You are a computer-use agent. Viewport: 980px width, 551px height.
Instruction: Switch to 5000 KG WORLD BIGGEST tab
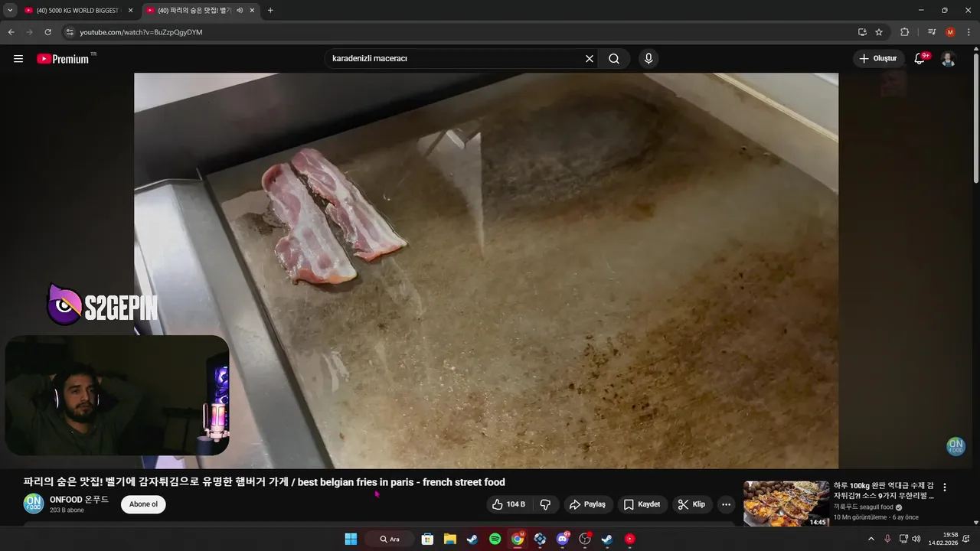(77, 11)
